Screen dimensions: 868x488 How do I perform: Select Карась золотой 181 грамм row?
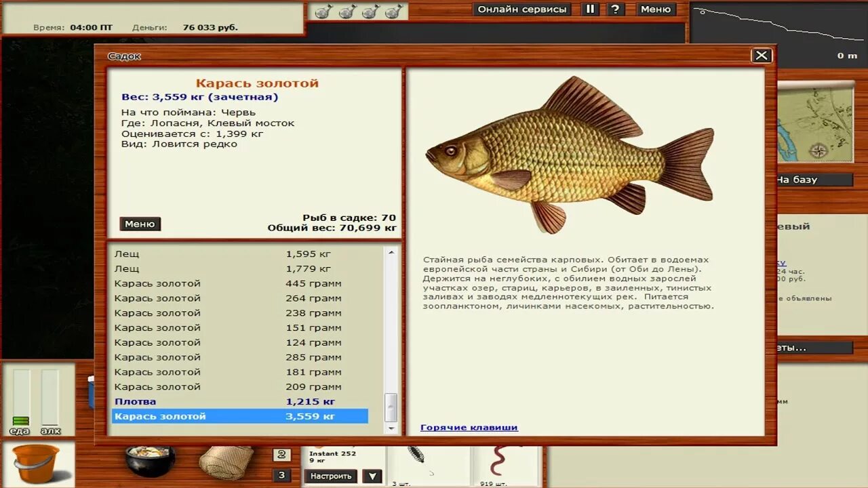click(x=240, y=372)
